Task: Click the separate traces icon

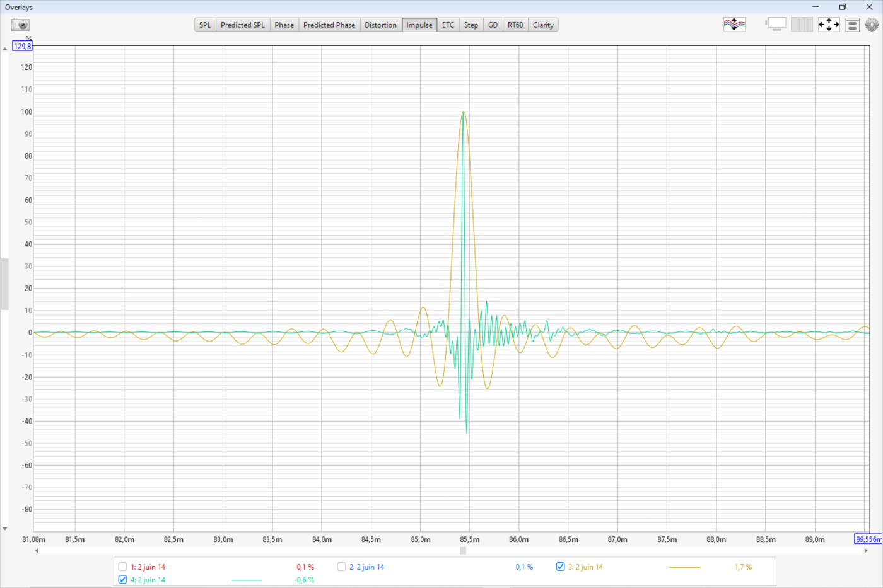Action: click(x=734, y=25)
